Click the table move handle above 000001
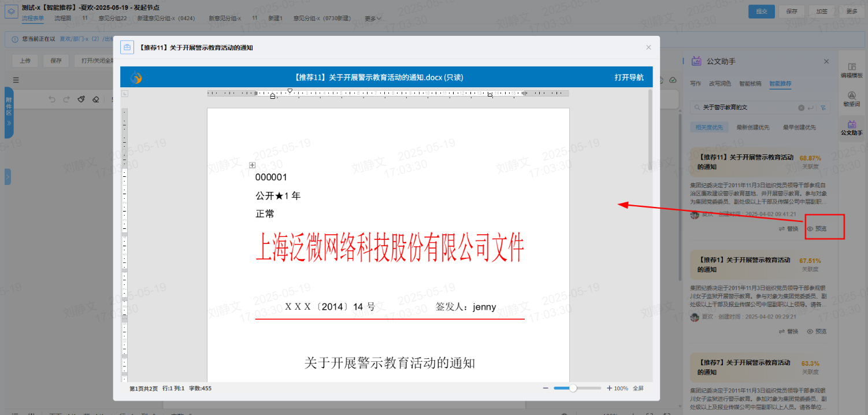868x415 pixels. click(x=253, y=165)
